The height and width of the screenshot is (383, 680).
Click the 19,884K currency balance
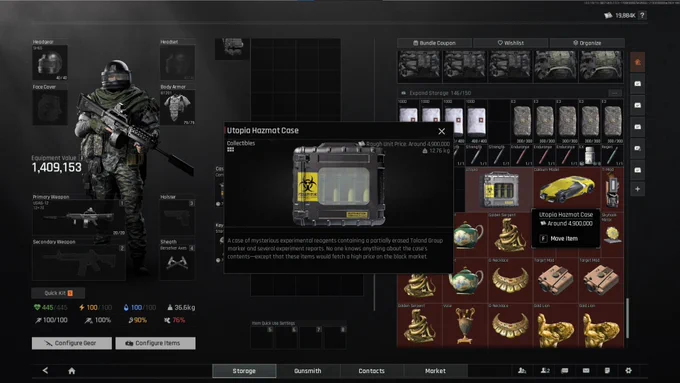point(620,16)
